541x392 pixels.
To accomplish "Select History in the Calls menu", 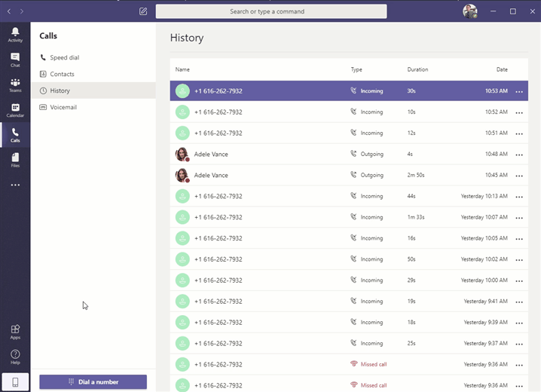I will coord(93,90).
